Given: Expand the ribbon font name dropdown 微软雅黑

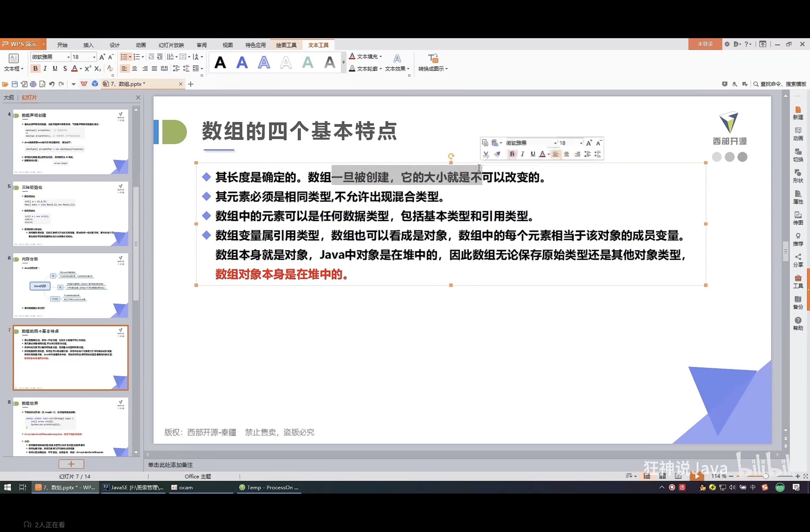Looking at the screenshot, I should [68, 57].
